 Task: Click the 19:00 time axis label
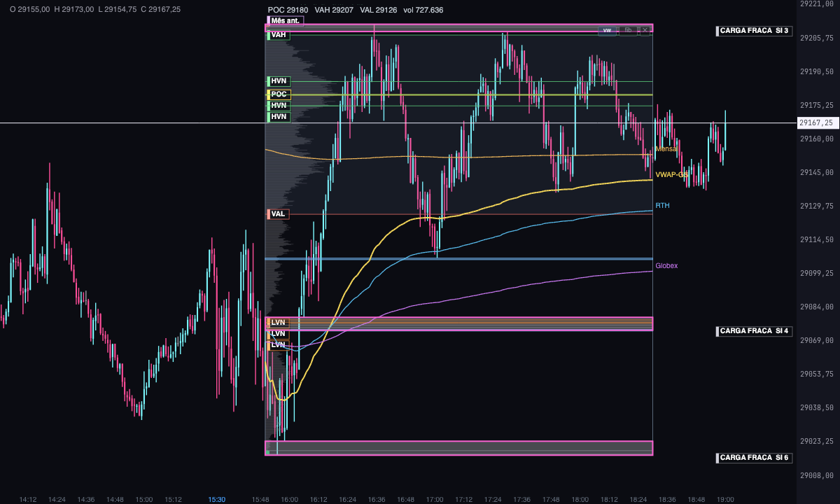point(725,500)
